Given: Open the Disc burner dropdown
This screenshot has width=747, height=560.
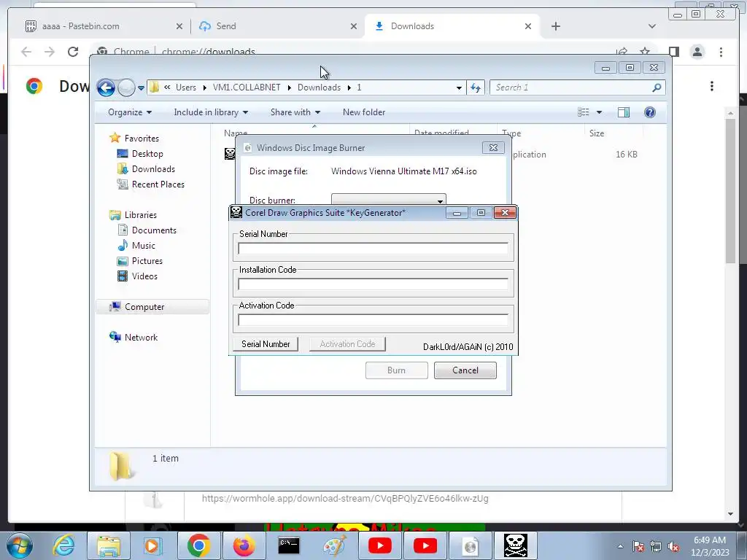Looking at the screenshot, I should [x=388, y=200].
